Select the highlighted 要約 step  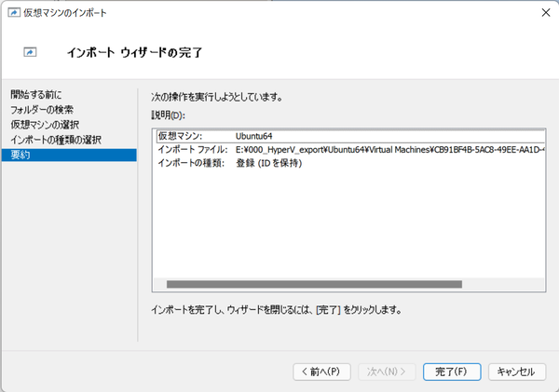[69, 155]
